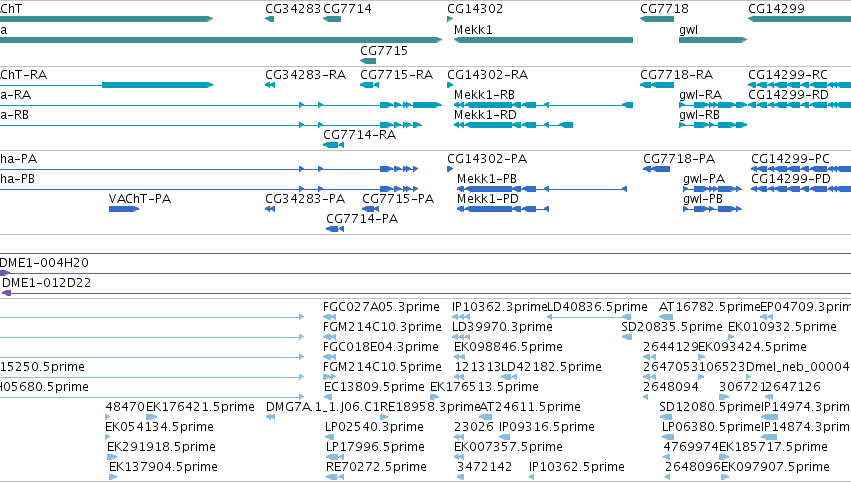This screenshot has height=482, width=851.
Task: Click transcript CG14299-RD label
Action: click(788, 95)
